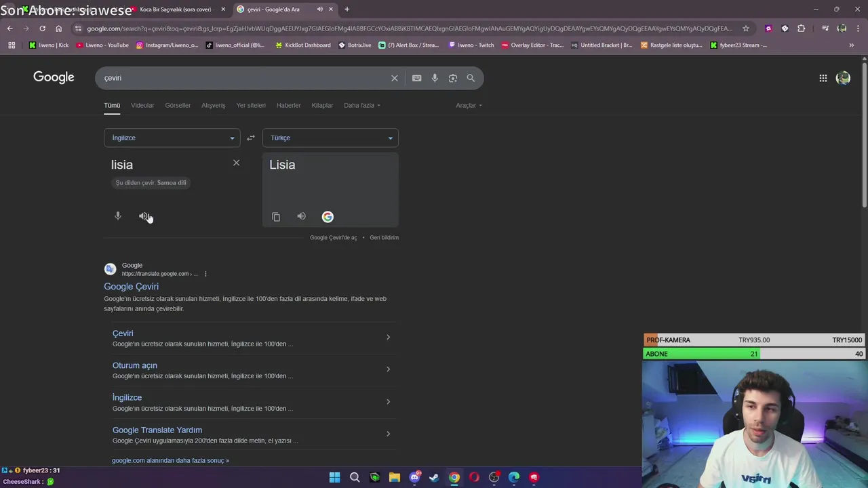Open 'Google Çeviri'de aç' link

point(333,237)
